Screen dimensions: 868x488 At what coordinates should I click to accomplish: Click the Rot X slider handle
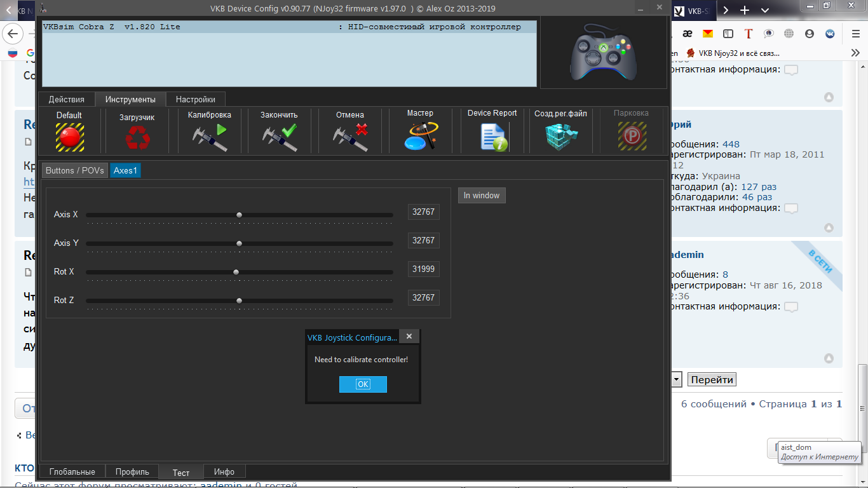click(x=236, y=272)
